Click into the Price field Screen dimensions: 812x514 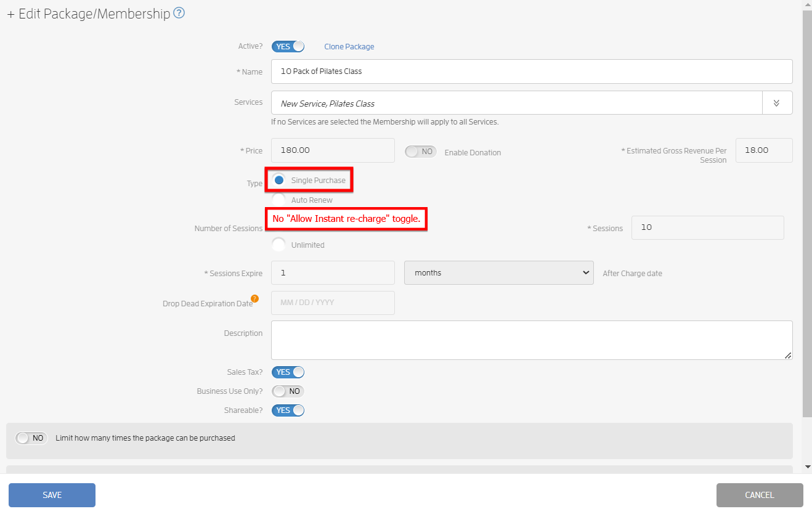click(333, 150)
